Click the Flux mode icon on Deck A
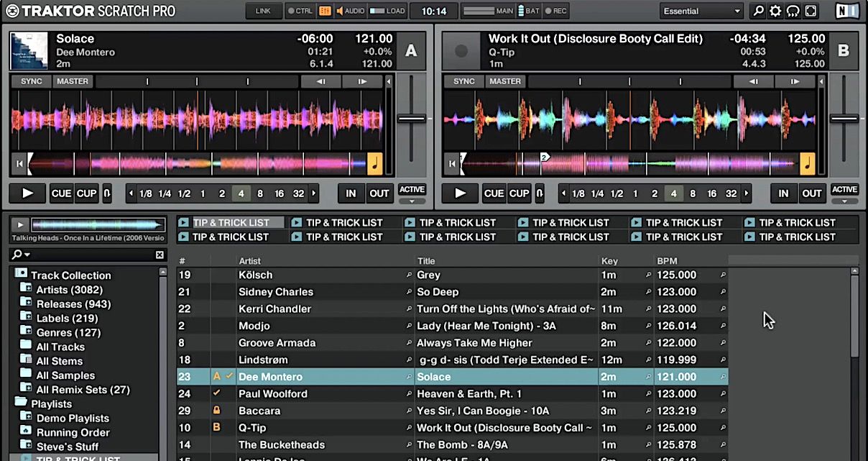The height and width of the screenshot is (461, 868). click(107, 193)
